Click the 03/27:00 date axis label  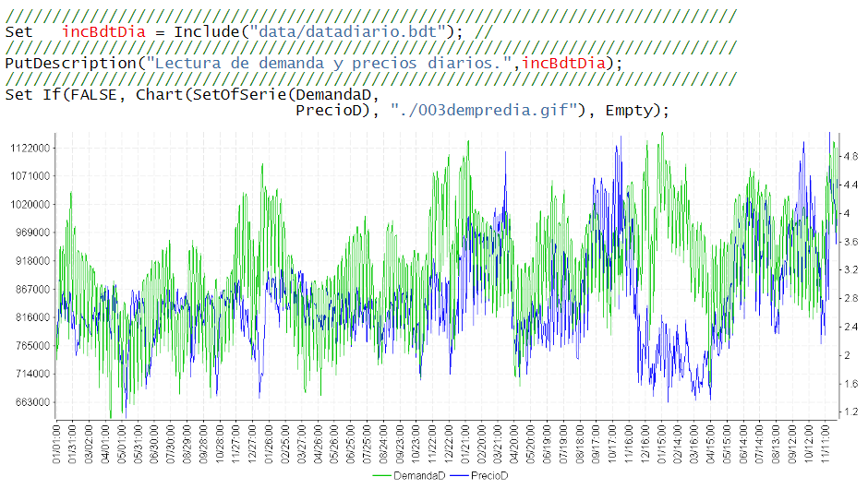(x=302, y=444)
